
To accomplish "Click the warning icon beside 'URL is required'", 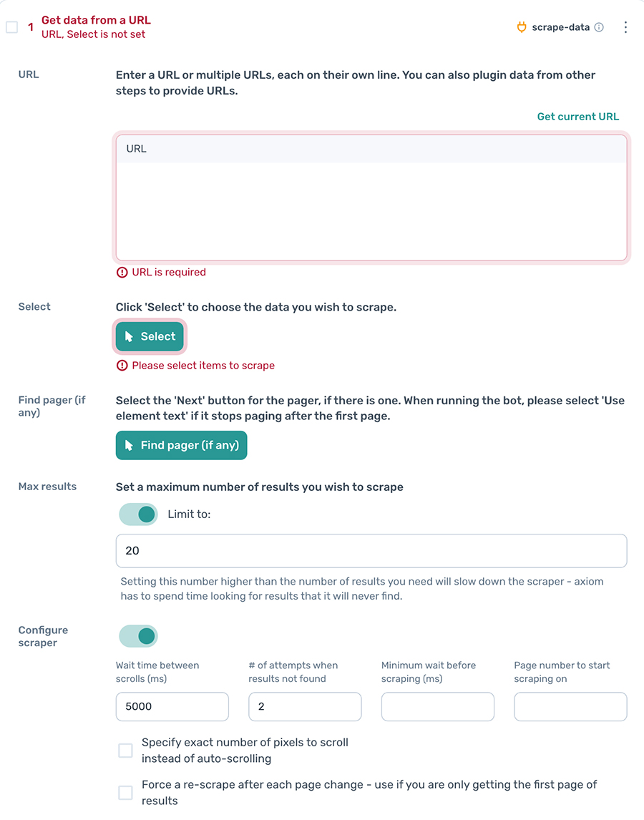I will coord(123,272).
